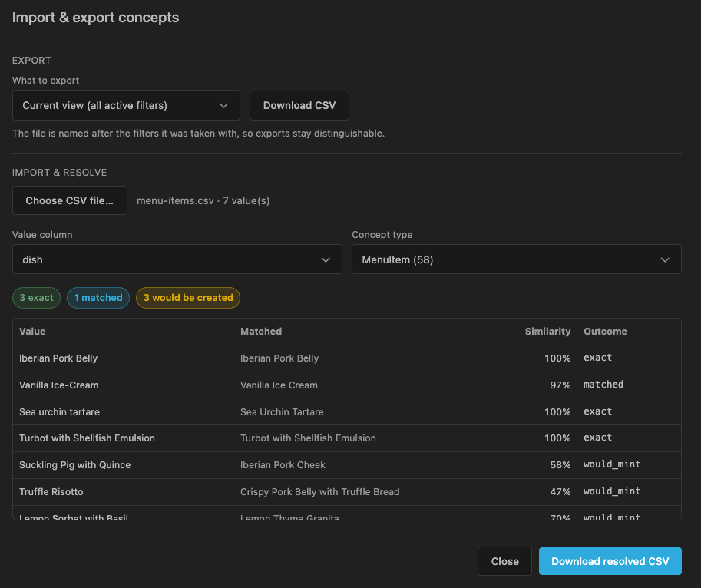Click 'Crispy Pork Belly with Truffle Bread' cell

point(320,492)
